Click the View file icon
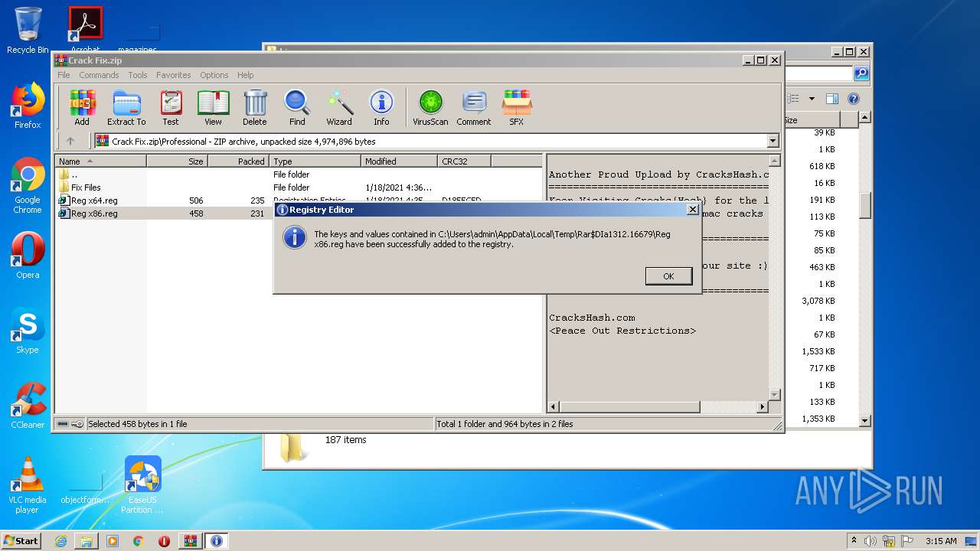Image resolution: width=980 pixels, height=551 pixels. point(213,107)
